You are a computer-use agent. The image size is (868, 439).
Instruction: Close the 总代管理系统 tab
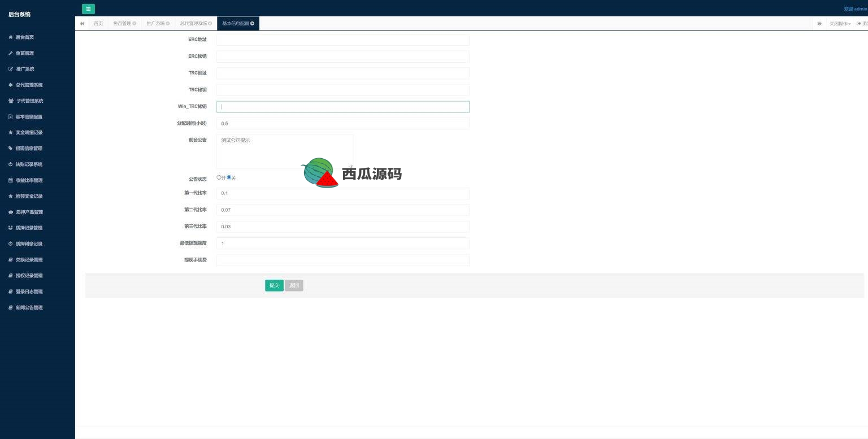pos(210,24)
